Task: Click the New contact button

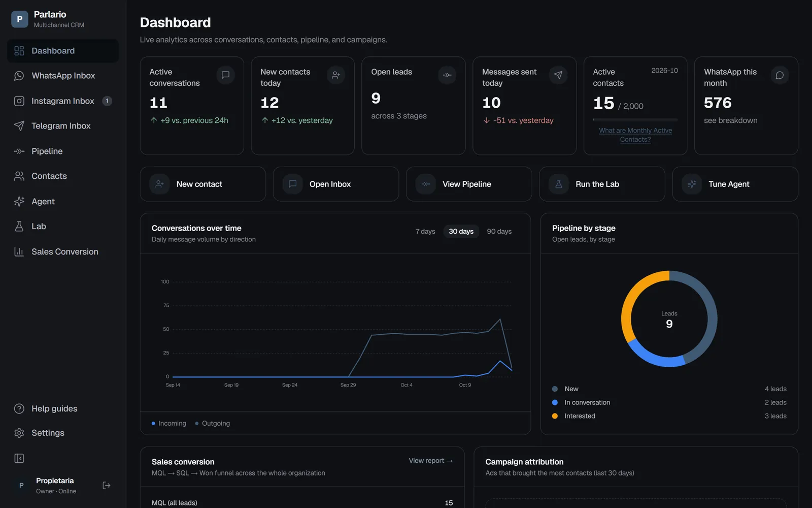Action: click(203, 184)
